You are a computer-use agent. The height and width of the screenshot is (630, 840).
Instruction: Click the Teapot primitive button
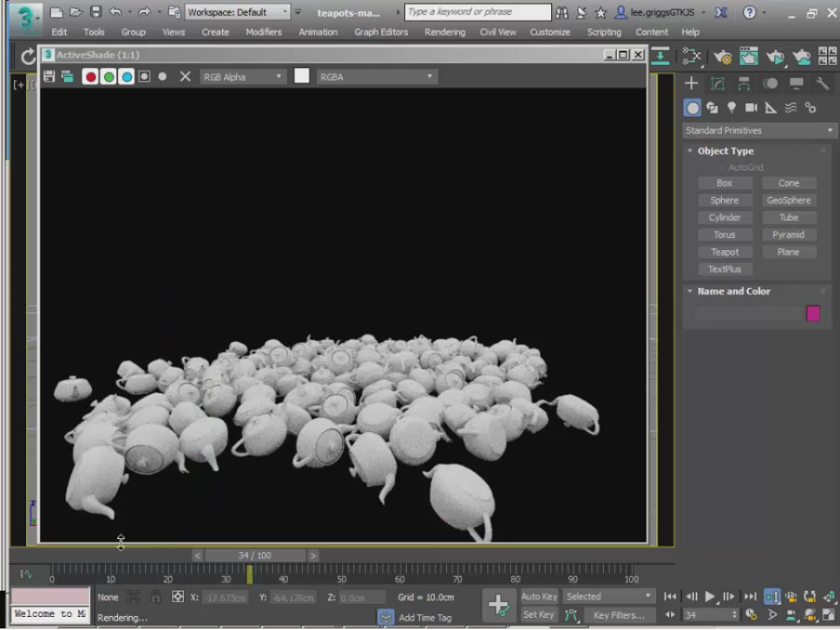(724, 252)
